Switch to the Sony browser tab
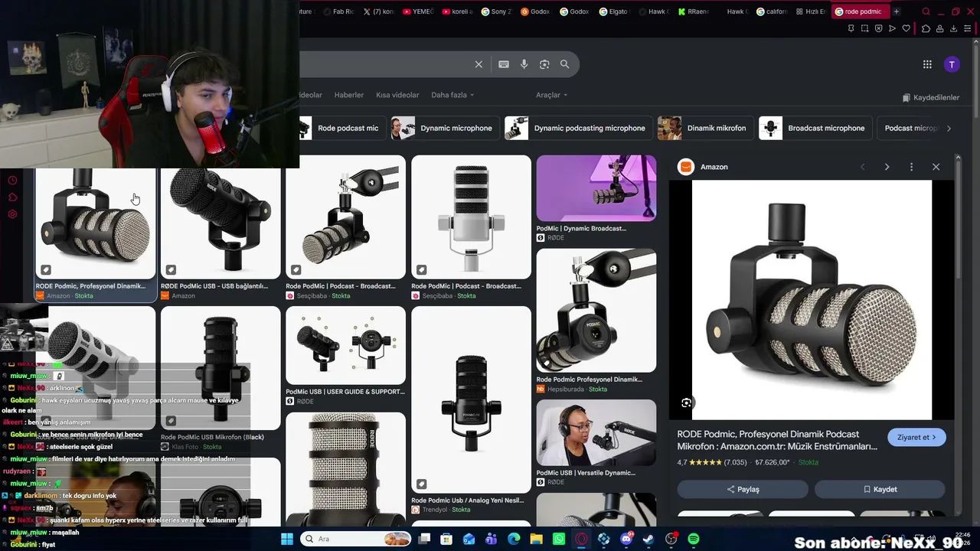 click(496, 11)
